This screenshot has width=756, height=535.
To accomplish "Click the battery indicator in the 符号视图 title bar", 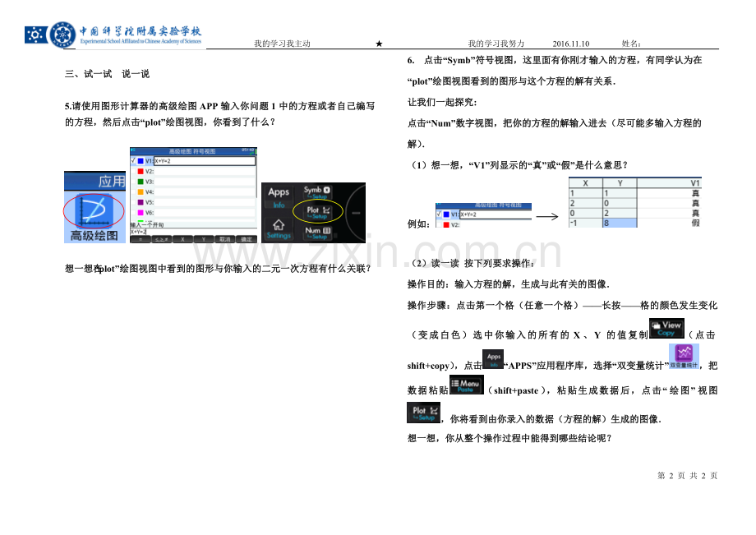I will [256, 151].
